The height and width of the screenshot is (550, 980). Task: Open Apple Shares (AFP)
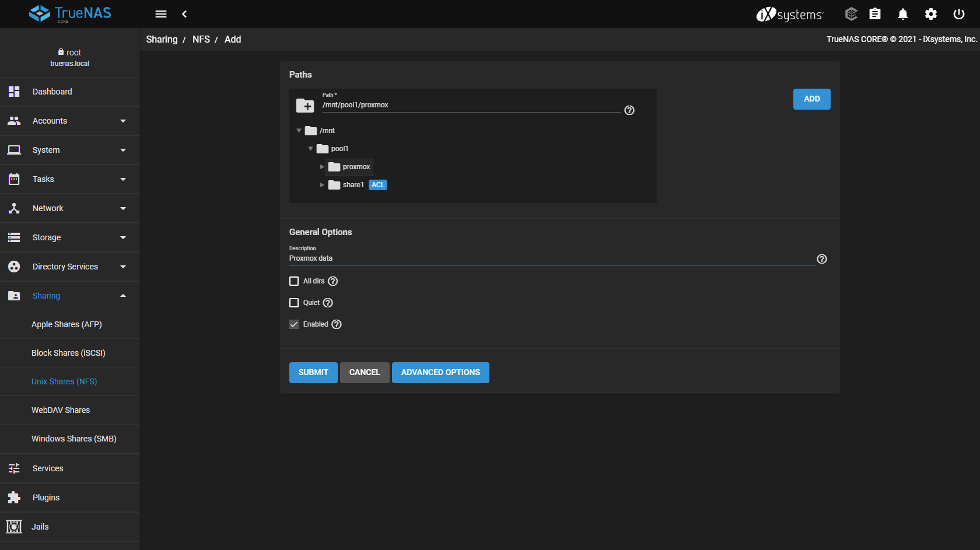point(66,324)
